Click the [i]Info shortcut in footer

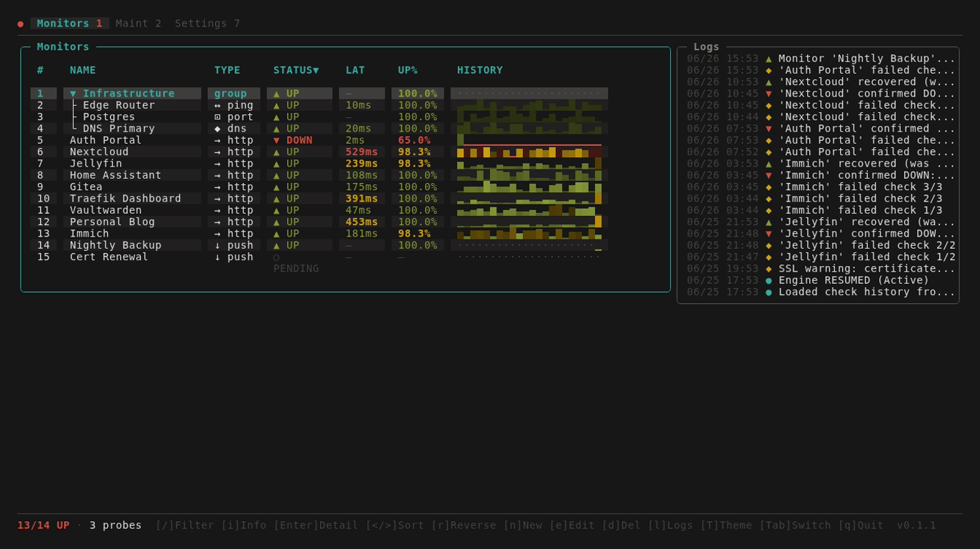[x=244, y=525]
